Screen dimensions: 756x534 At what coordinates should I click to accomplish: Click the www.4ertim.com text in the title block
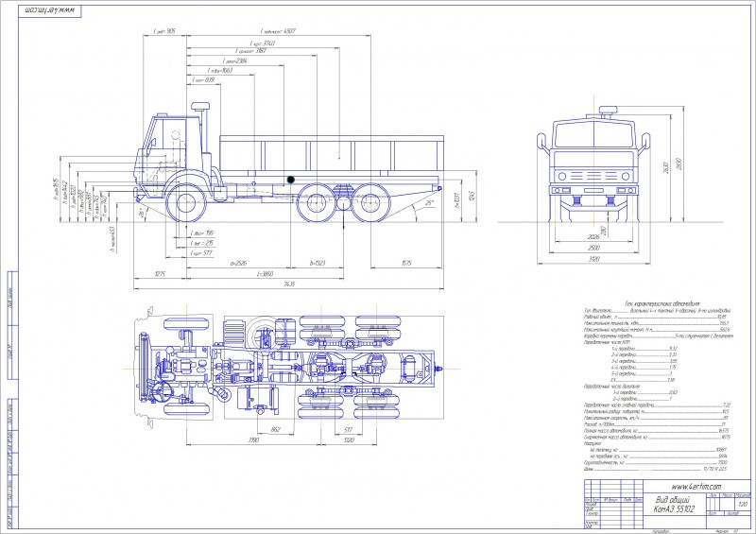(696, 486)
